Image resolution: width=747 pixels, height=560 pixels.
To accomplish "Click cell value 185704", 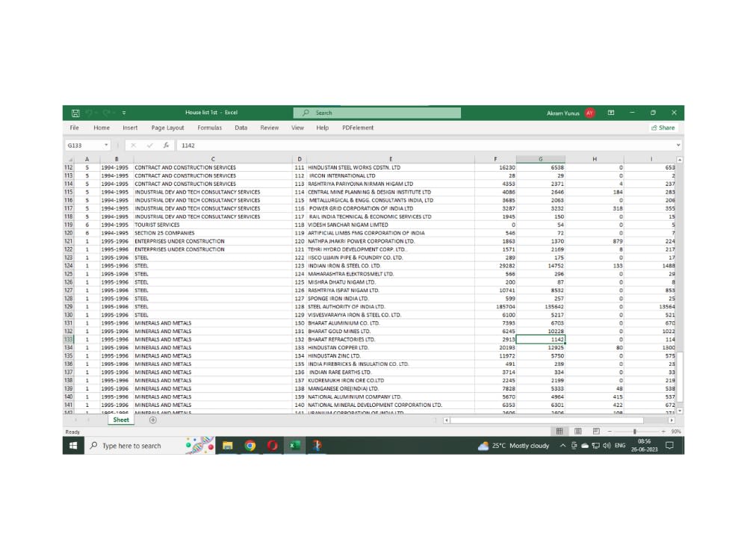I will click(495, 307).
